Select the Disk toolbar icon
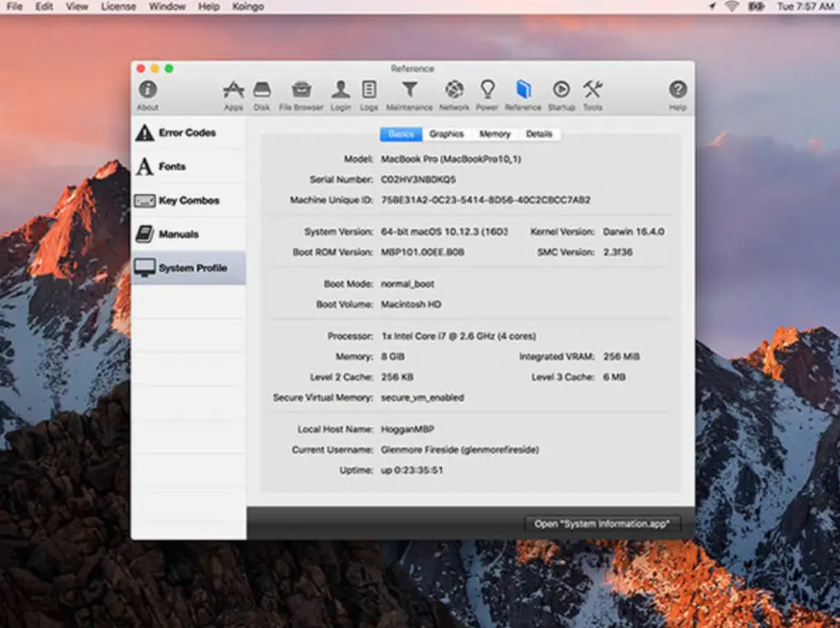Screen dimensions: 840x628 [262, 92]
